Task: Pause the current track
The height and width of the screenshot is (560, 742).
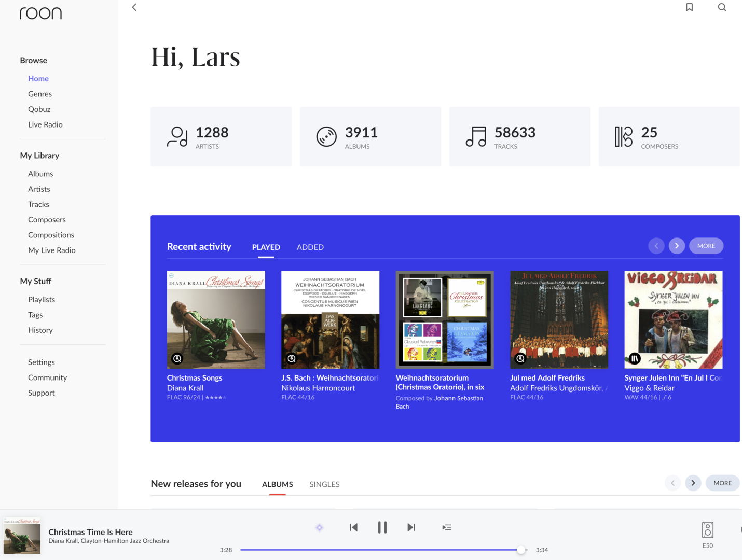Action: (382, 527)
